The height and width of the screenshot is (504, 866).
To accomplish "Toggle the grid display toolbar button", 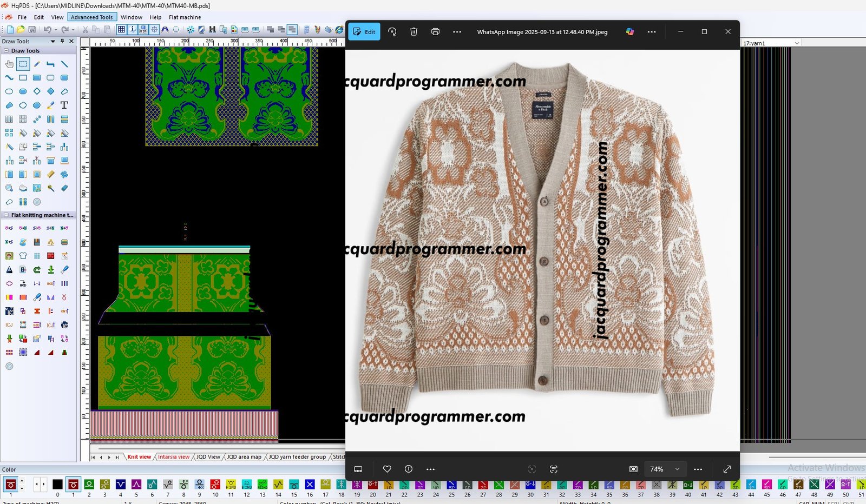I will point(122,30).
